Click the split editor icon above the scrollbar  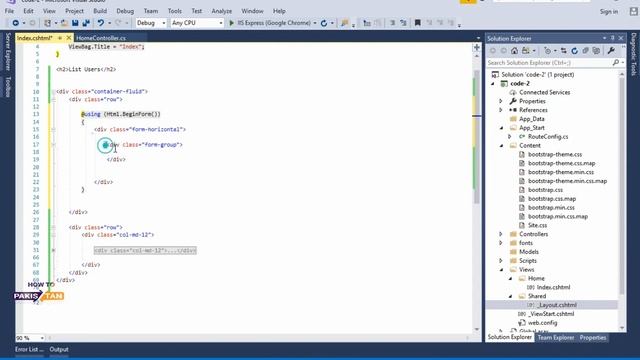pos(476,48)
